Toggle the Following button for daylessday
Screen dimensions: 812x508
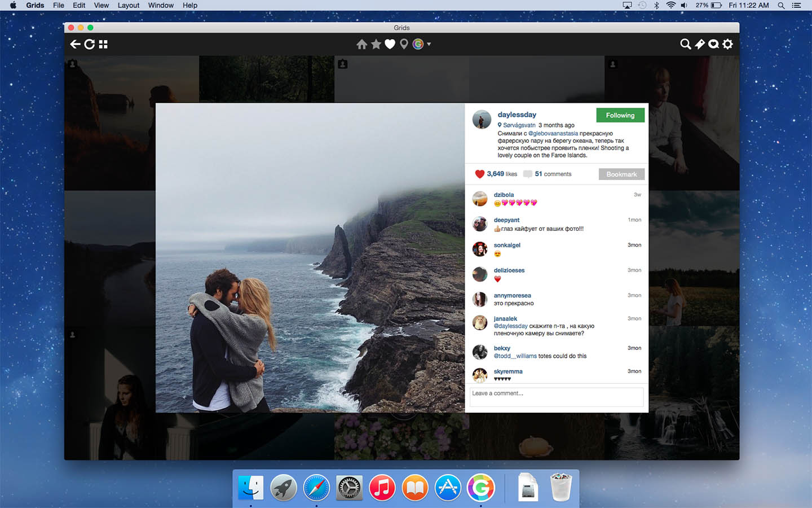[620, 115]
